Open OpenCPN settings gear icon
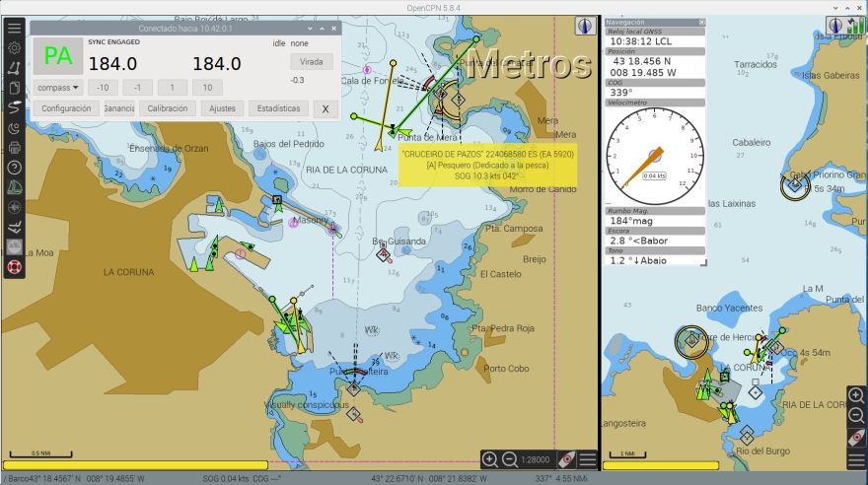 point(14,48)
